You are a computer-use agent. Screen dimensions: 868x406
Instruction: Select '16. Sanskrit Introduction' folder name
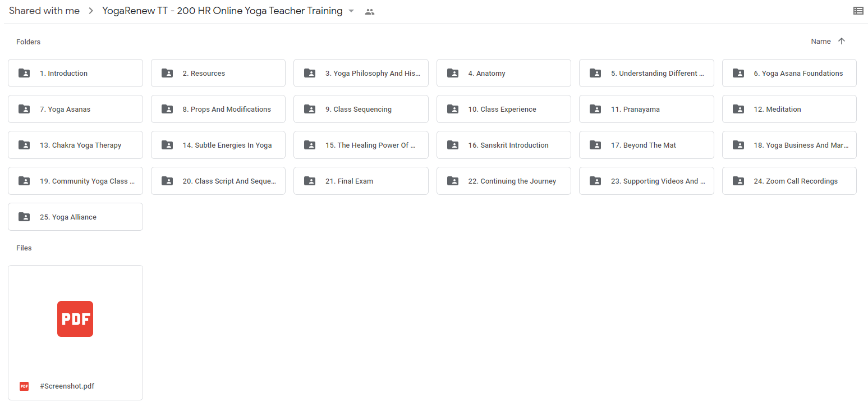508,145
